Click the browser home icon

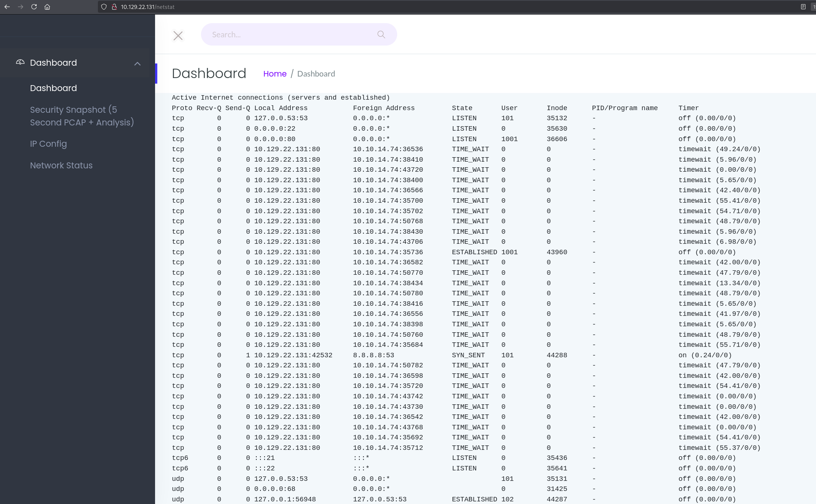47,7
